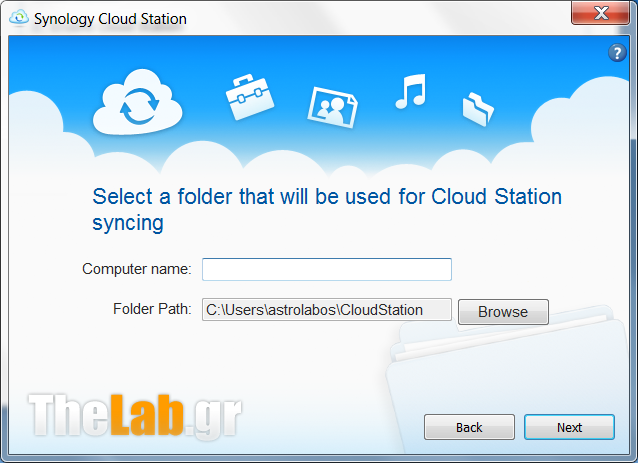Click the TheLab.gr watermark logo
This screenshot has height=463, width=638.
pyautogui.click(x=135, y=415)
